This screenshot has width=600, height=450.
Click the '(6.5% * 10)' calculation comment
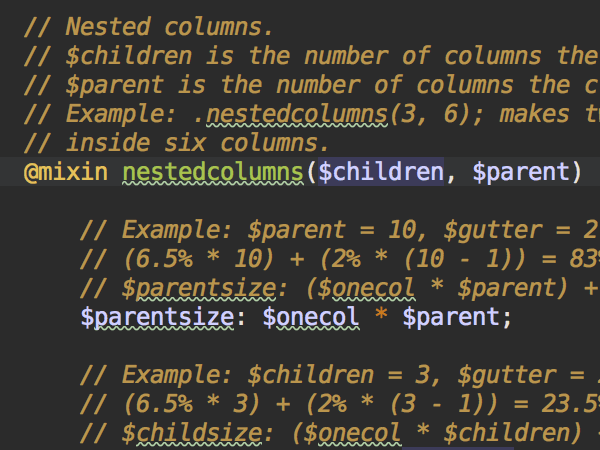tap(340, 259)
